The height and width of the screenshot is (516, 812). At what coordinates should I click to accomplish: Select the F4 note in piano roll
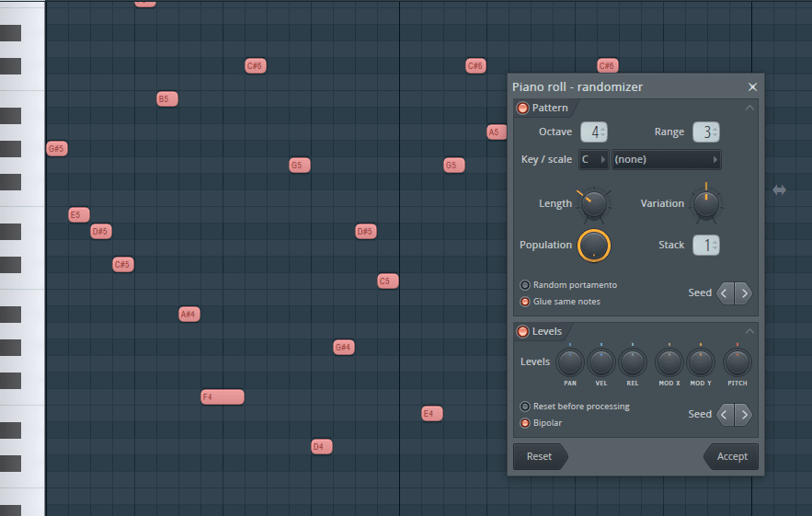(x=223, y=397)
